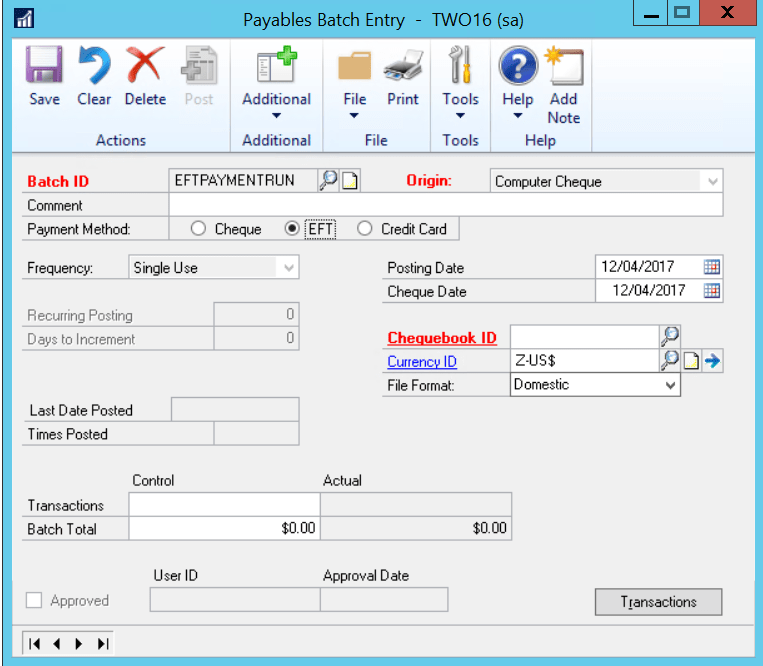
Task: Click the Print icon in File group
Action: [x=403, y=68]
